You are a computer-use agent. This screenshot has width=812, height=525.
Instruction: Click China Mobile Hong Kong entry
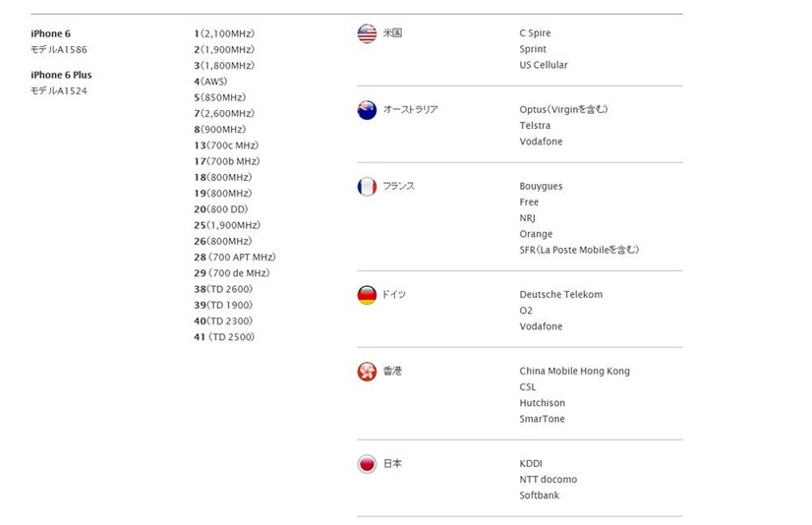574,372
